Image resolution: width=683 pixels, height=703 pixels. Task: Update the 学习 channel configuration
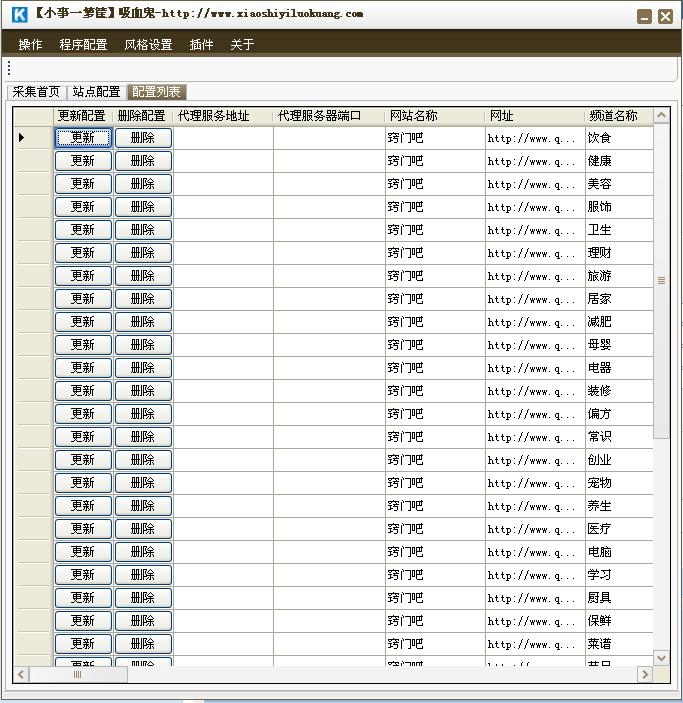tap(83, 575)
